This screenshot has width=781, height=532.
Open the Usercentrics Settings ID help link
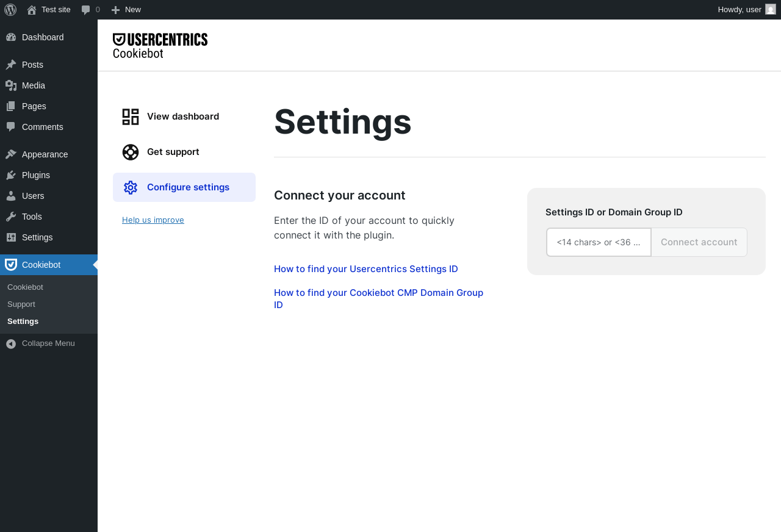point(366,269)
